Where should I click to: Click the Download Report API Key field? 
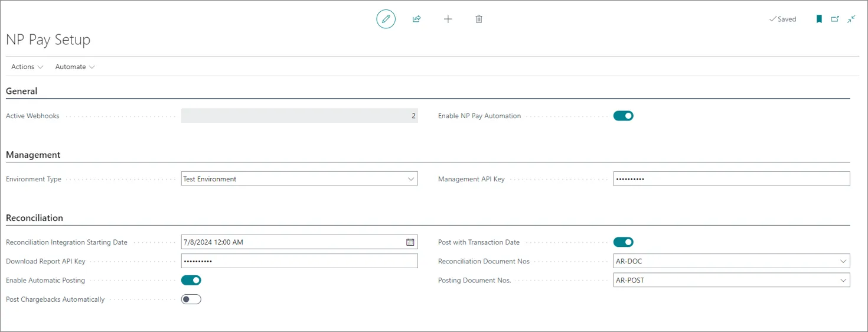point(299,261)
